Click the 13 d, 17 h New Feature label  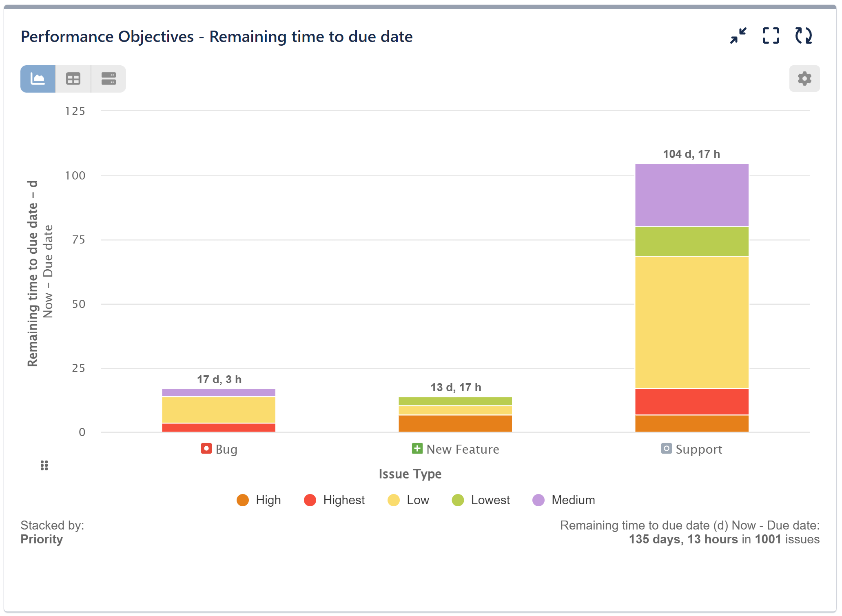(455, 388)
